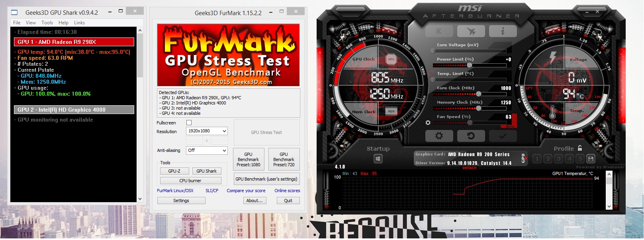
Task: Toggle the Windows startup button in Afterburner
Action: (378, 159)
